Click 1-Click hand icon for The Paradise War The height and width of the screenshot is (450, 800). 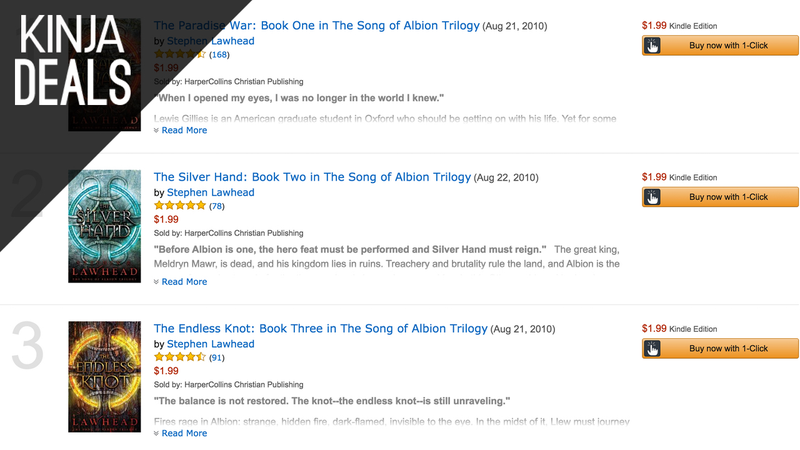tap(652, 45)
